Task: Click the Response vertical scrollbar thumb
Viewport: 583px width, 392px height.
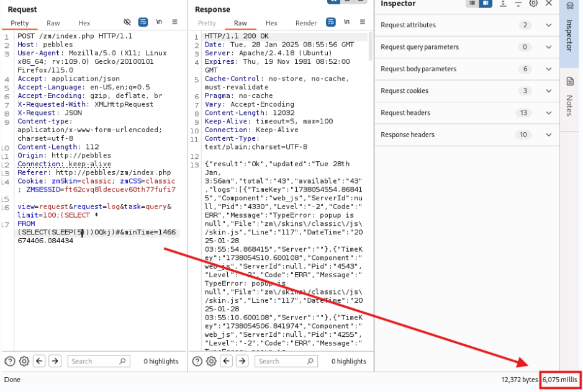Action: tap(370, 47)
